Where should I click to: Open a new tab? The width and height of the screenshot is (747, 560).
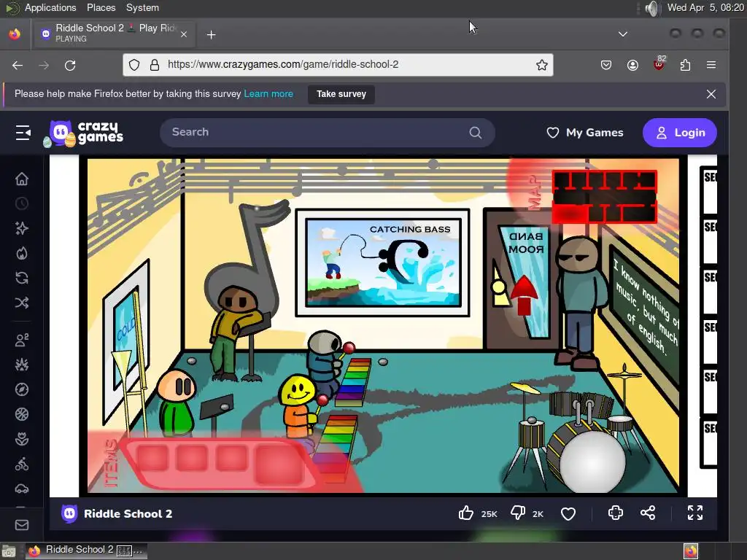211,35
